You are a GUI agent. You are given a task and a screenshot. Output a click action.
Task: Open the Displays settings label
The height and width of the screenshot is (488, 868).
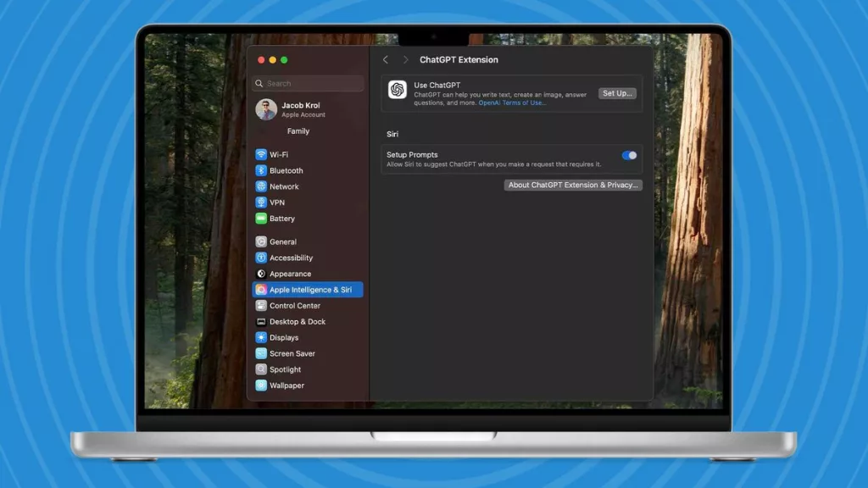click(284, 337)
